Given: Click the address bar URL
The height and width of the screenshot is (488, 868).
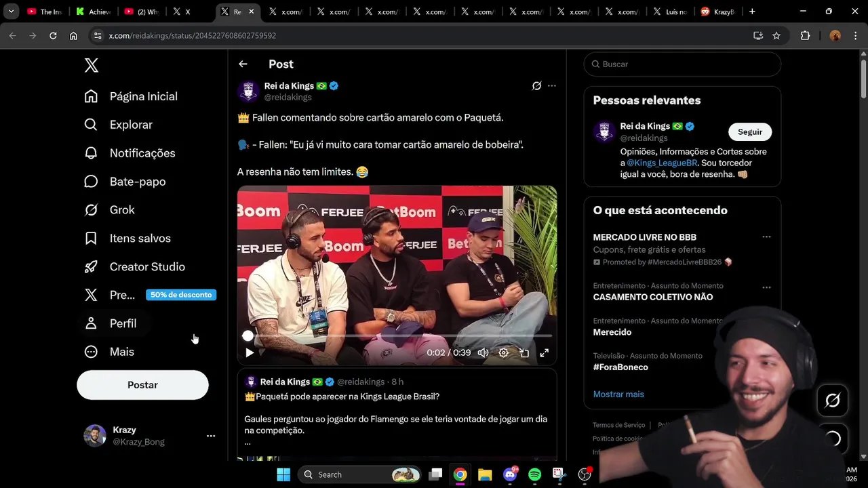Looking at the screenshot, I should 193,36.
